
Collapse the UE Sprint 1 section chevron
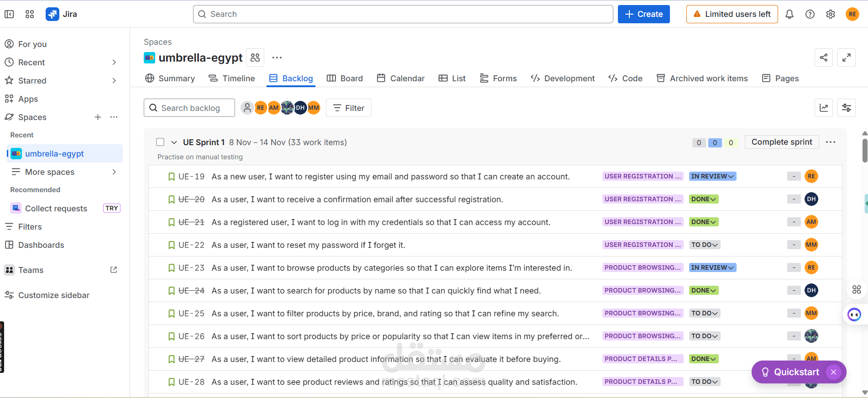coord(174,142)
